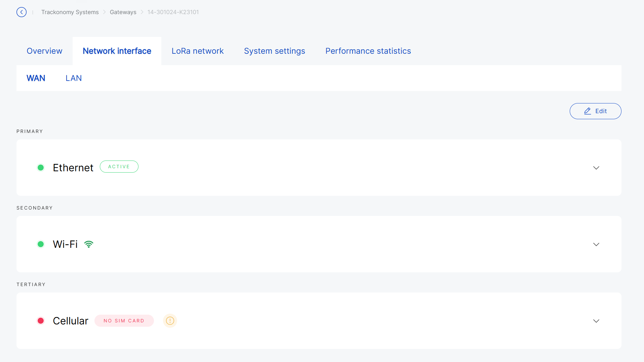Click the pencil icon in Edit button
The height and width of the screenshot is (362, 644).
click(x=588, y=111)
